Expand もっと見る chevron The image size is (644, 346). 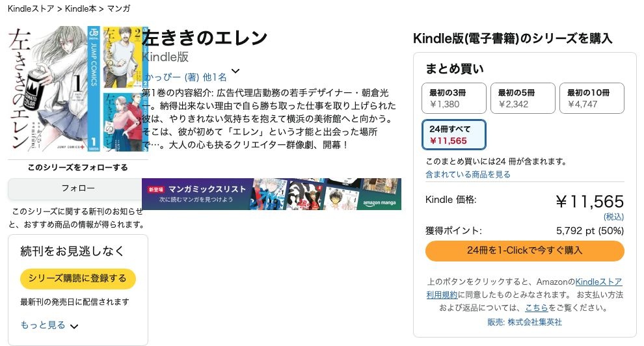click(74, 326)
